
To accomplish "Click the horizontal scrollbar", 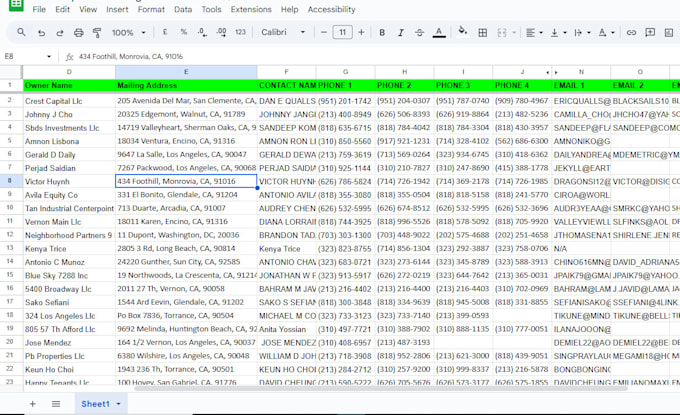I will pyautogui.click(x=381, y=389).
